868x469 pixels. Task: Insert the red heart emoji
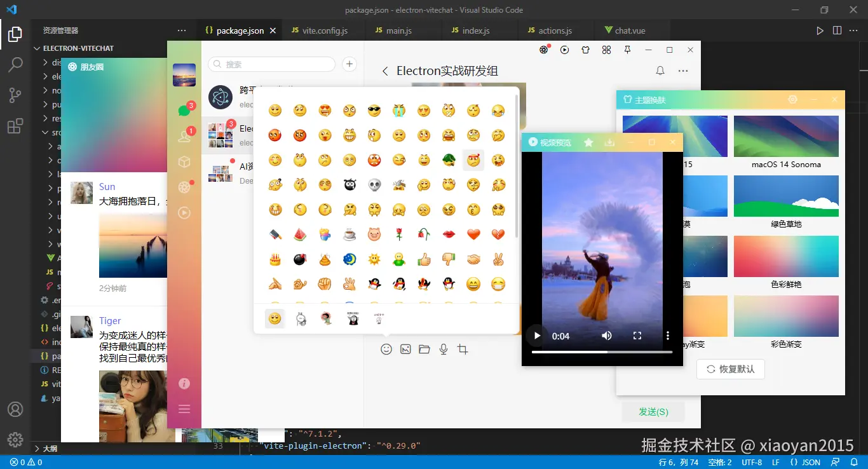click(x=473, y=234)
